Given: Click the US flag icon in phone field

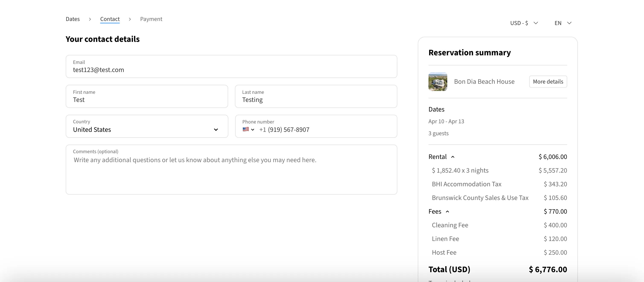Looking at the screenshot, I should [245, 130].
